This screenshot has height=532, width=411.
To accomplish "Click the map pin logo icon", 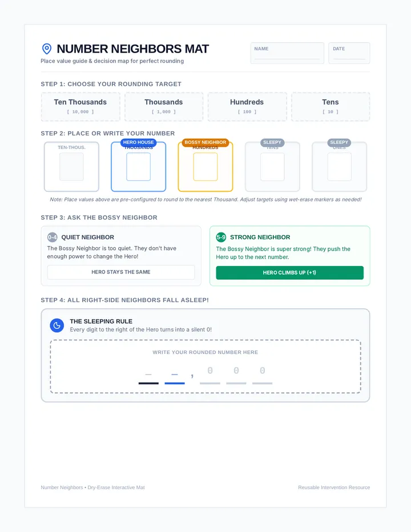I will [x=47, y=49].
